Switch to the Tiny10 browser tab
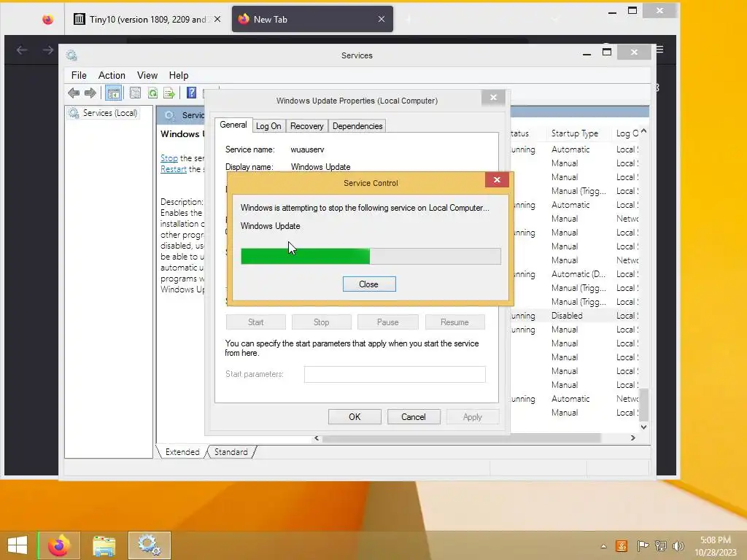 [147, 20]
